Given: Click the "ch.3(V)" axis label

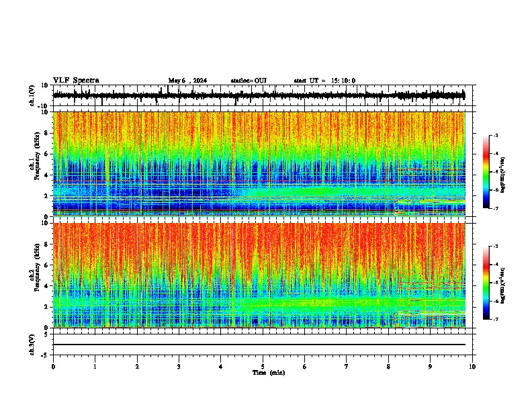Looking at the screenshot, I should click(x=32, y=345).
